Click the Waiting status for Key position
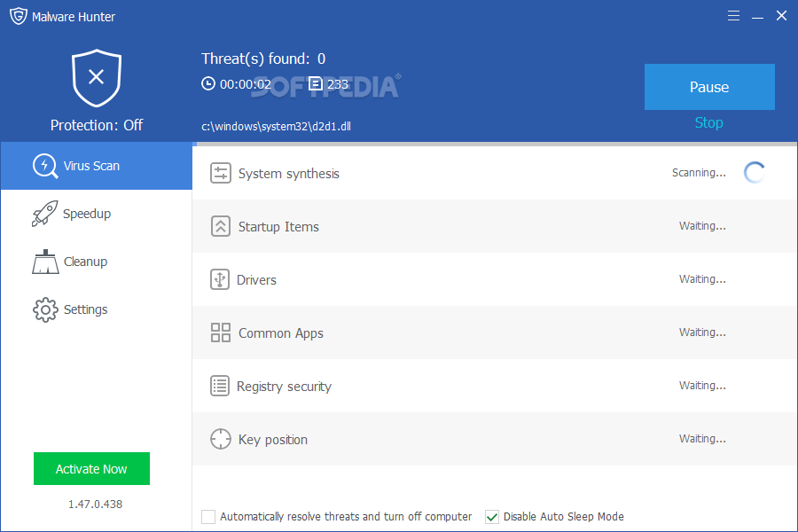 click(x=702, y=439)
